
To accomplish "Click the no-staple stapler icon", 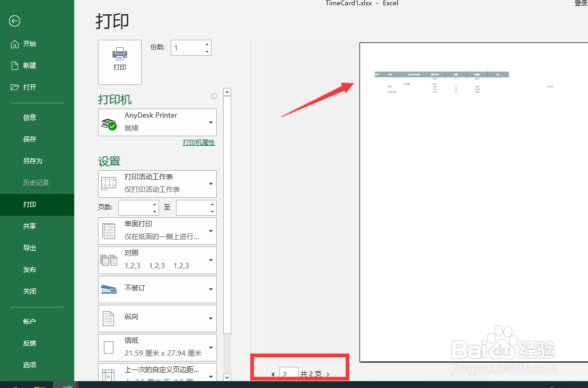I will (x=109, y=289).
